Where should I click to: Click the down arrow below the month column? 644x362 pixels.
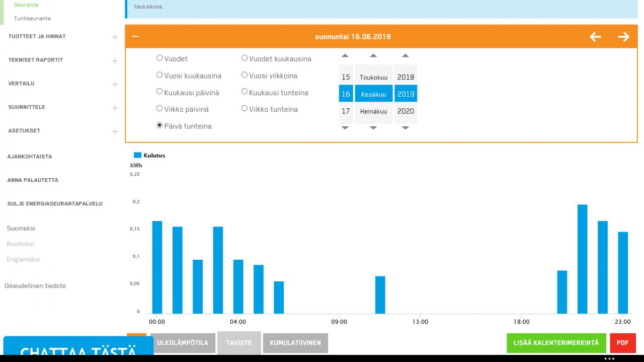373,128
